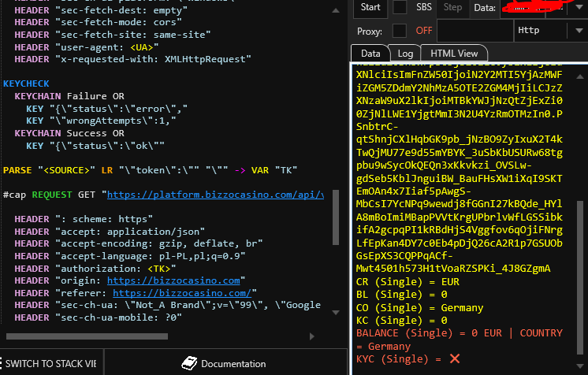The width and height of the screenshot is (588, 375).
Task: Click the data panel scrollbar thumb
Action: click(580, 277)
